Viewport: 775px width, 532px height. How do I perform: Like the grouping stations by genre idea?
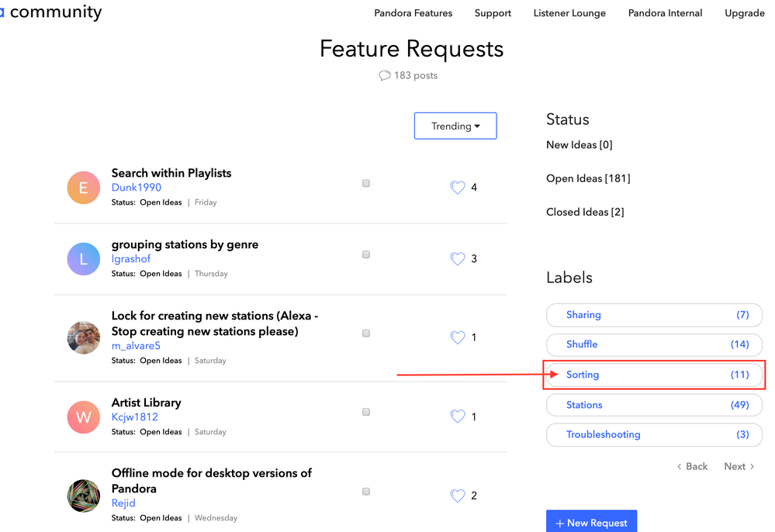pyautogui.click(x=458, y=258)
